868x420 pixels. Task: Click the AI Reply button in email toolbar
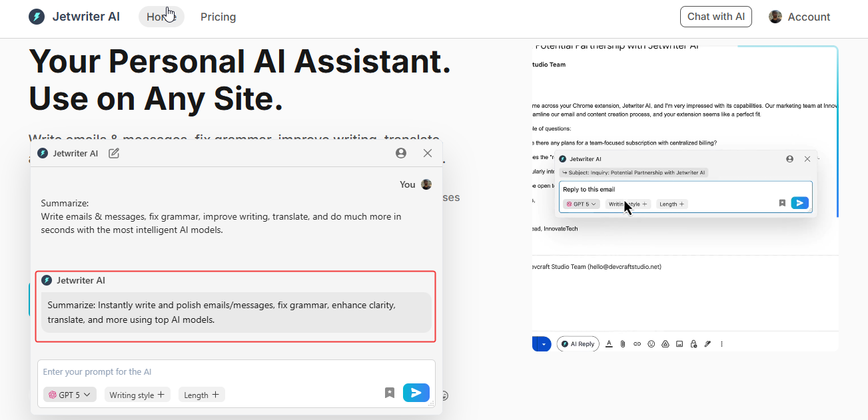click(578, 344)
